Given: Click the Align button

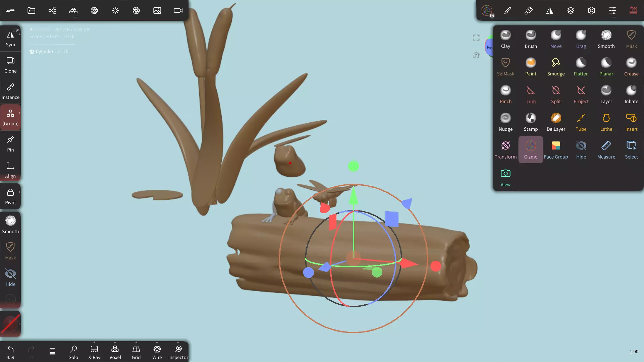Looking at the screenshot, I should 10,170.
